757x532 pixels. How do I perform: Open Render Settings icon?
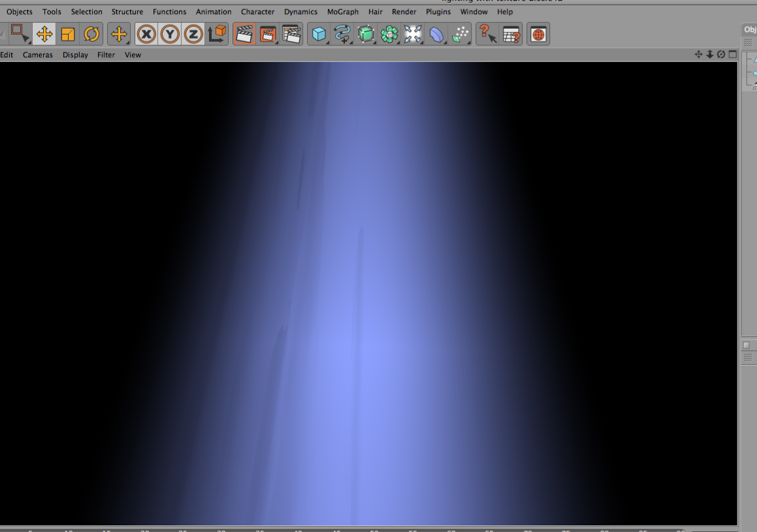pyautogui.click(x=291, y=34)
